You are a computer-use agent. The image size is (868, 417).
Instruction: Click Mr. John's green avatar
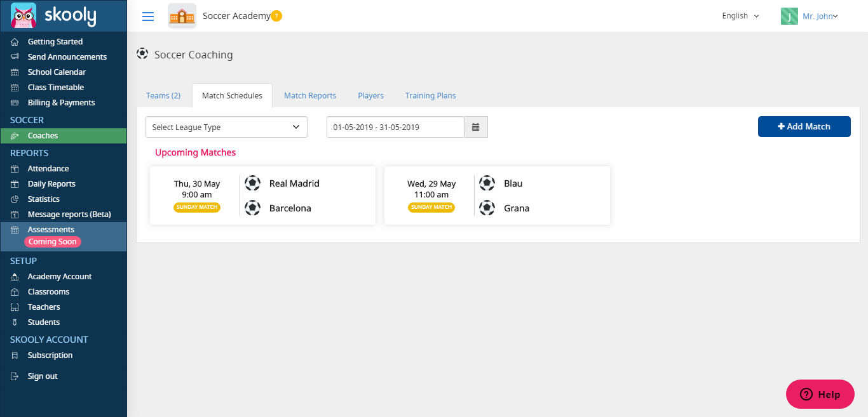click(x=789, y=16)
